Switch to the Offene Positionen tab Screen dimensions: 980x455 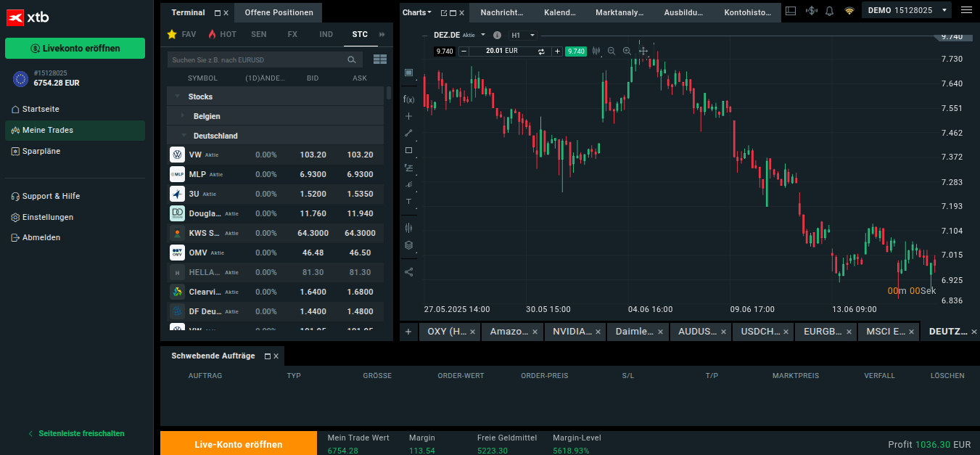click(x=279, y=12)
